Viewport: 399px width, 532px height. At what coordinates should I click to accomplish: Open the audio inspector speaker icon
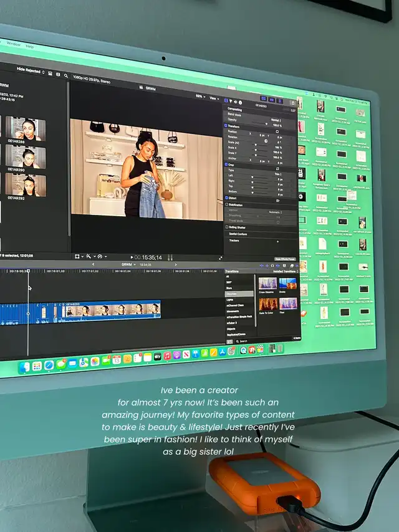tap(236, 101)
